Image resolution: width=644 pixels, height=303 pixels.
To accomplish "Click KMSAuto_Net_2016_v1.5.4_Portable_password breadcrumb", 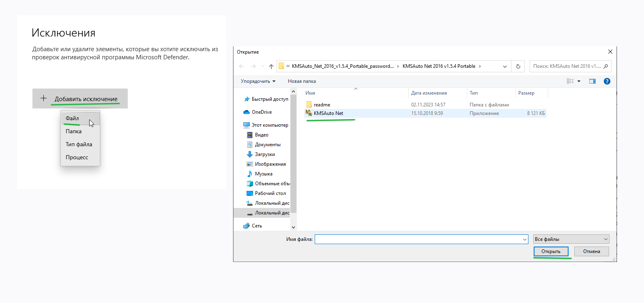I will 343,66.
